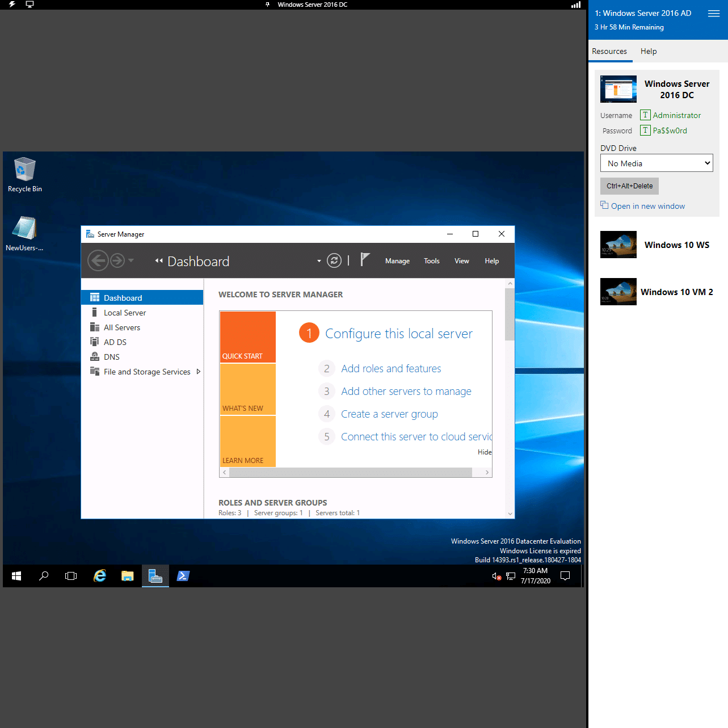Open PowerShell from the taskbar
Viewport: 728px width, 728px height.
(183, 576)
